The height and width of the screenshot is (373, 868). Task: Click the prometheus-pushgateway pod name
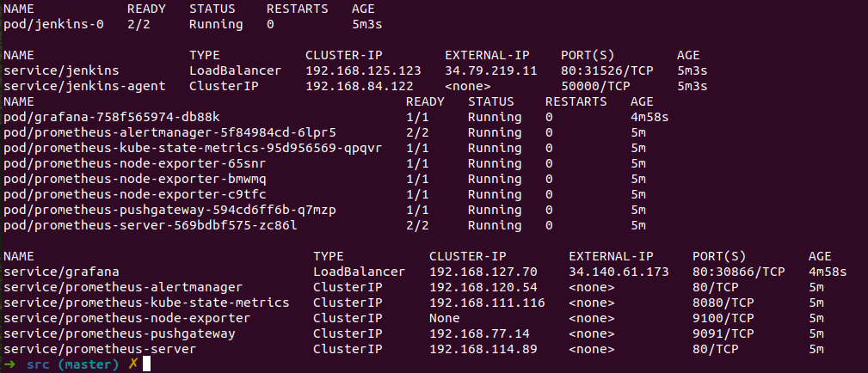pyautogui.click(x=169, y=210)
